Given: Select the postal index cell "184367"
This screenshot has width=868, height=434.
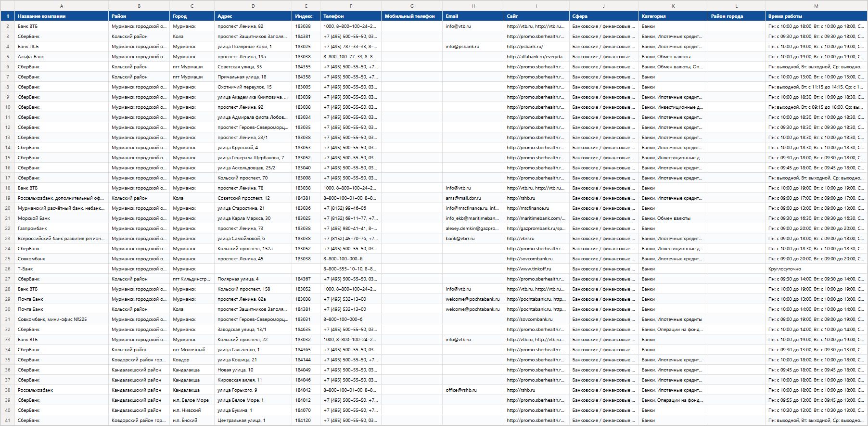Looking at the screenshot, I should pos(306,279).
